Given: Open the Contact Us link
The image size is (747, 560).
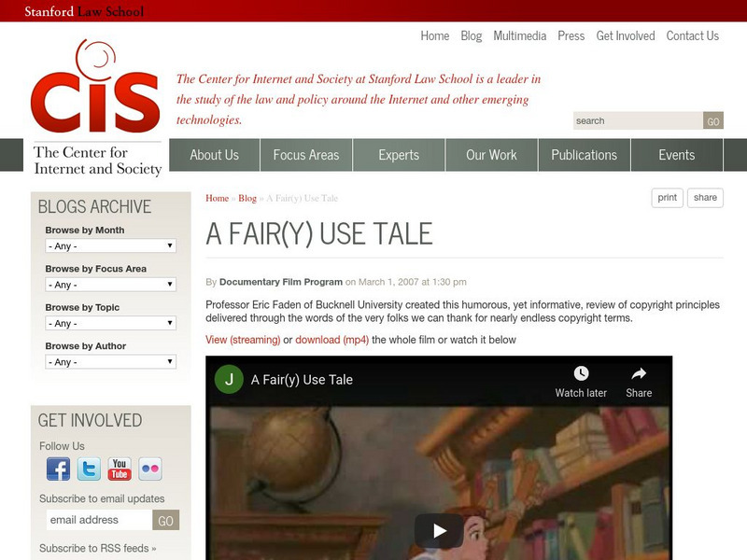Looking at the screenshot, I should point(692,35).
